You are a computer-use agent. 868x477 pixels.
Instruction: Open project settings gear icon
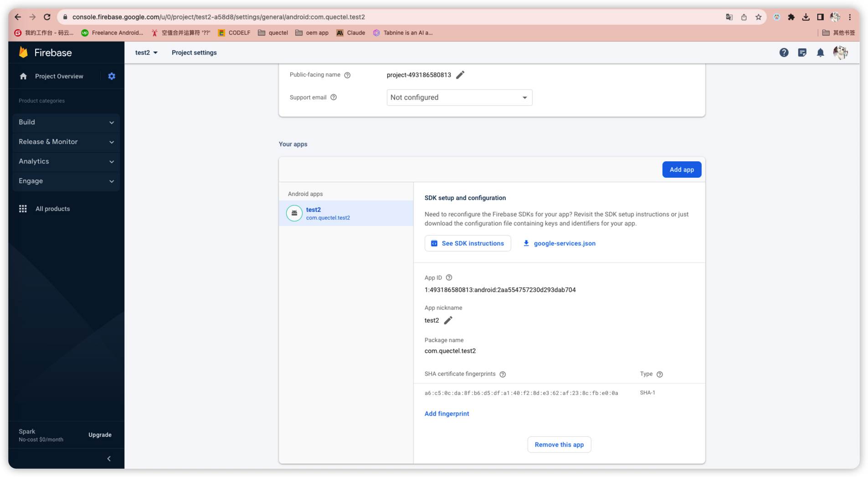112,76
